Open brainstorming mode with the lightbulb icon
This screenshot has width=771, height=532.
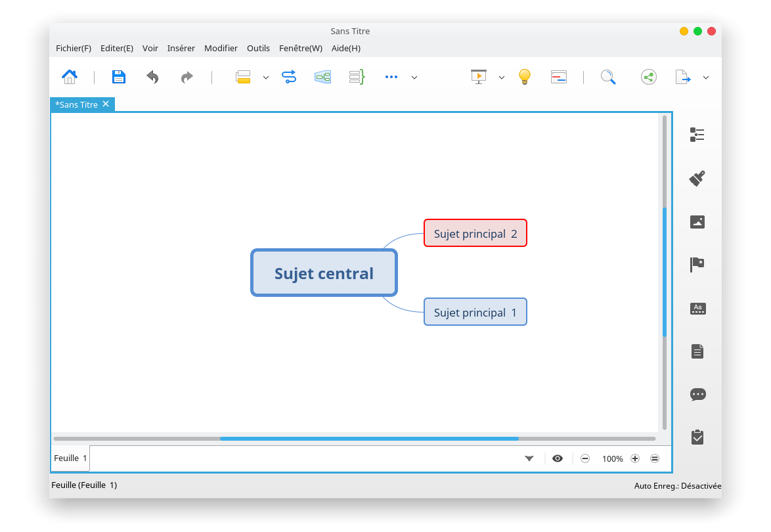click(x=524, y=77)
